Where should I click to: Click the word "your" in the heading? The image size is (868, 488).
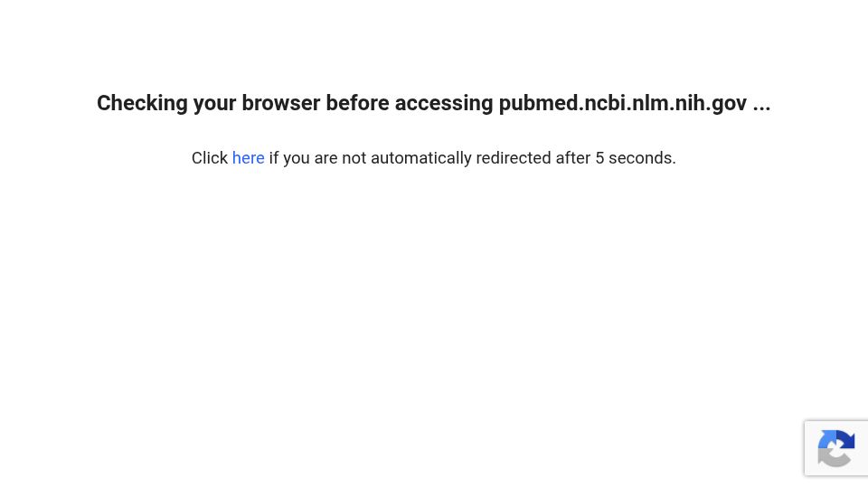pyautogui.click(x=214, y=103)
